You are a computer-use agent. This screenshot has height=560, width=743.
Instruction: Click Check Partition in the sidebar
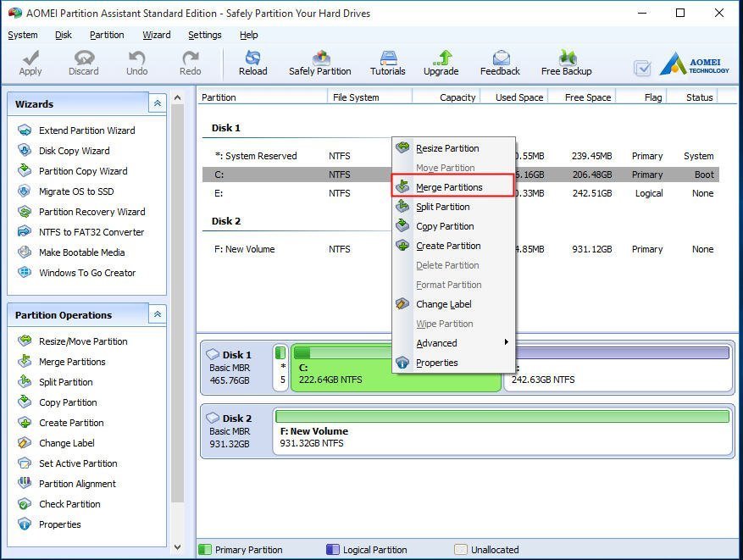point(69,504)
